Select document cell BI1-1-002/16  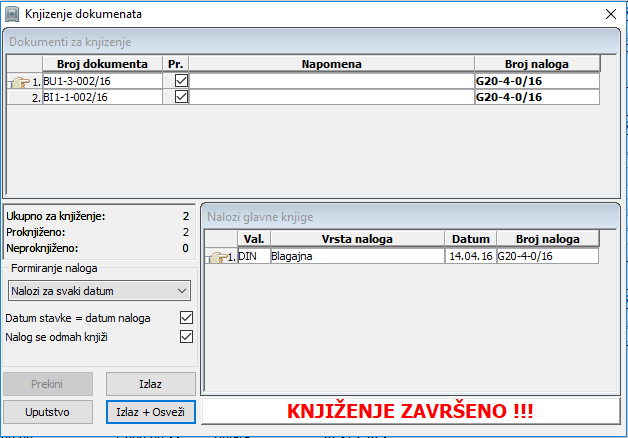point(103,97)
